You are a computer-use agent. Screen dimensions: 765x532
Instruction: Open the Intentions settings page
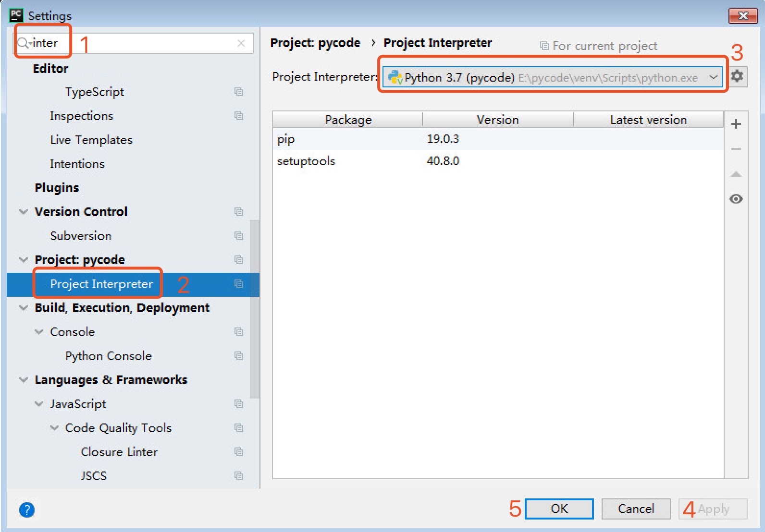[x=77, y=164]
